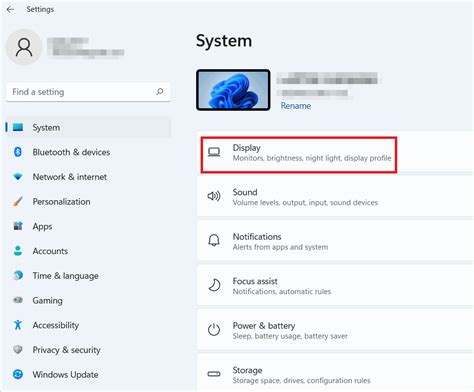
Task: Click the Notifications bell icon
Action: [214, 240]
